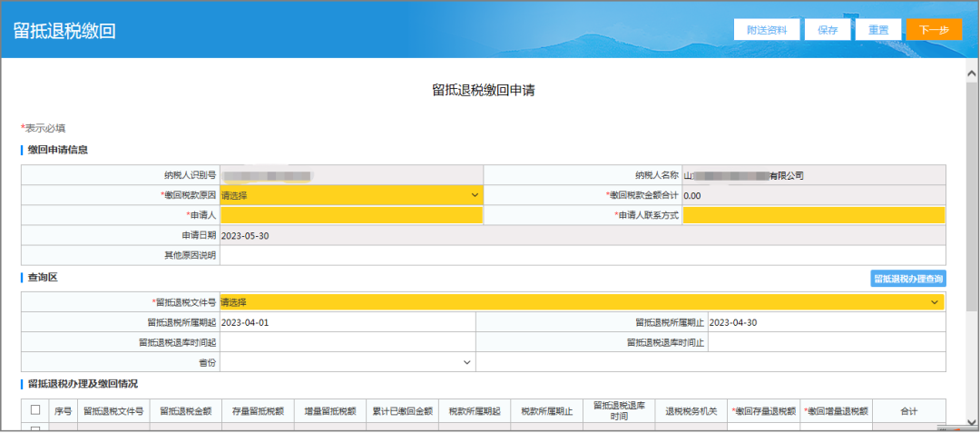Image resolution: width=980 pixels, height=433 pixels.
Task: Click the 附送资料 button
Action: [767, 29]
